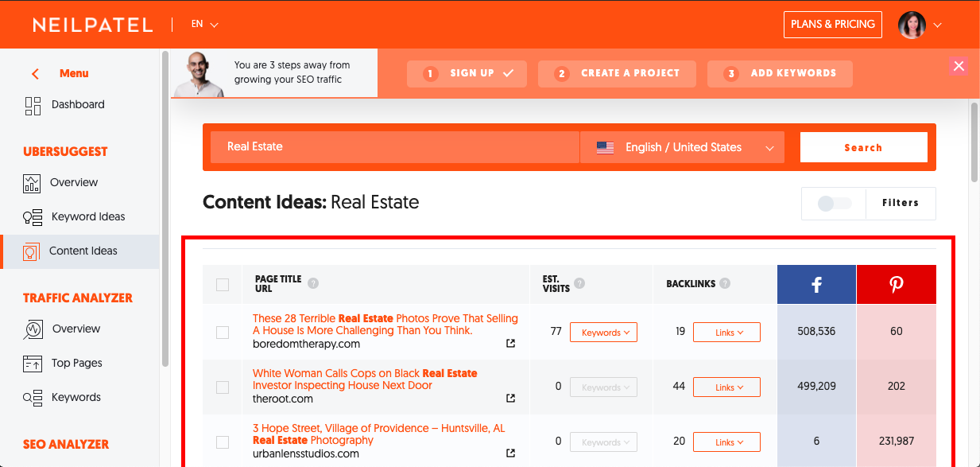Screen dimensions: 980x467
Task: Click step 2 Create a Project
Action: [x=617, y=74]
